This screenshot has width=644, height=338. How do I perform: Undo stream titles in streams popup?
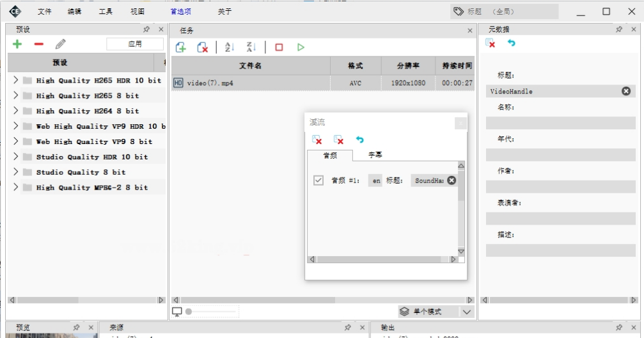coord(360,140)
